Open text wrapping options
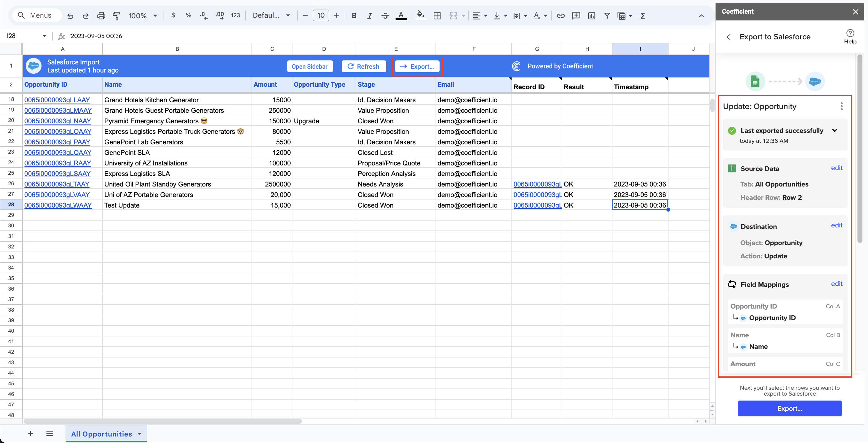This screenshot has width=868, height=443. coord(520,15)
